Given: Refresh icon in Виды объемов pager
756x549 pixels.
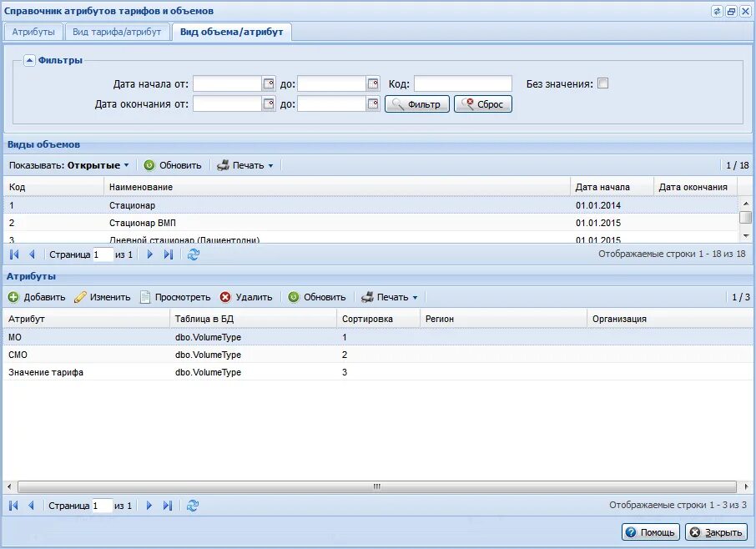Looking at the screenshot, I should click(x=194, y=254).
